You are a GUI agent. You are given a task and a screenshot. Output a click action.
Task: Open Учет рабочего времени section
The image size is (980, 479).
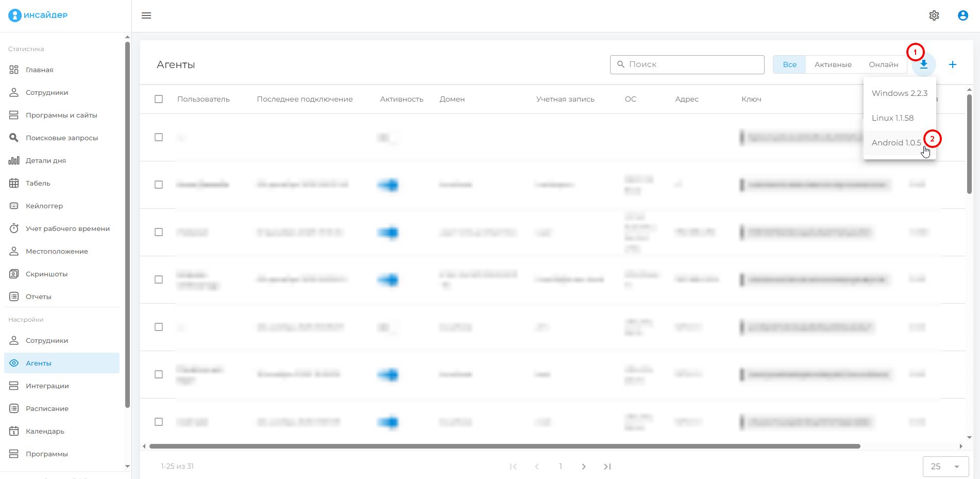(67, 228)
